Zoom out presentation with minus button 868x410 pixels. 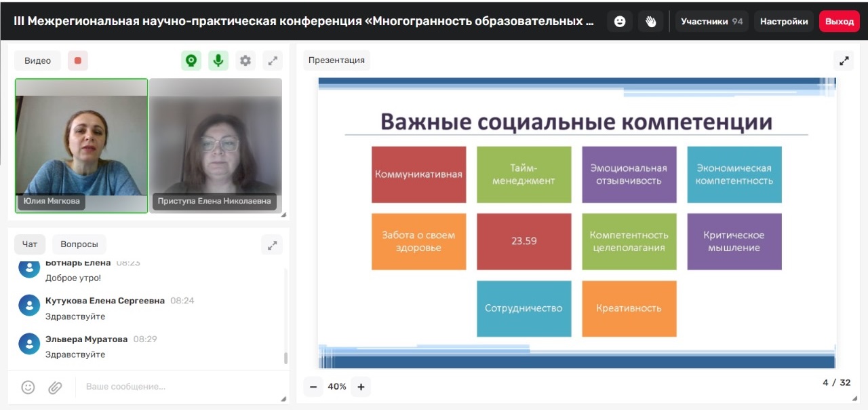(x=313, y=387)
